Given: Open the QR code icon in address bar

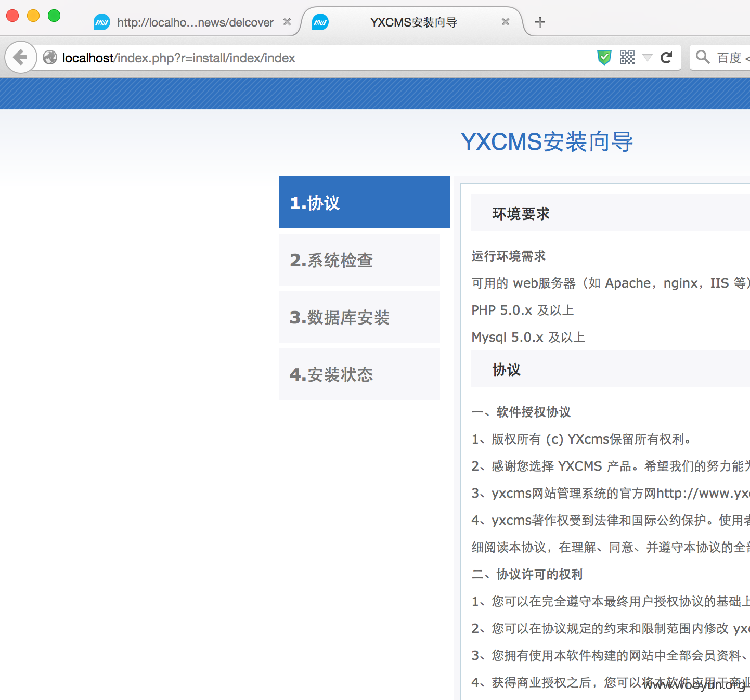Looking at the screenshot, I should click(627, 57).
